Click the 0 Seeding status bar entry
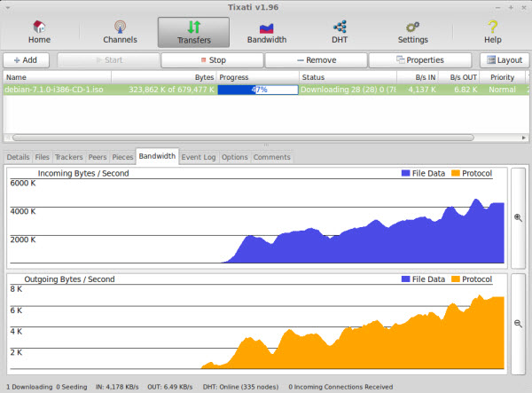This screenshot has height=393, width=532. 72,387
